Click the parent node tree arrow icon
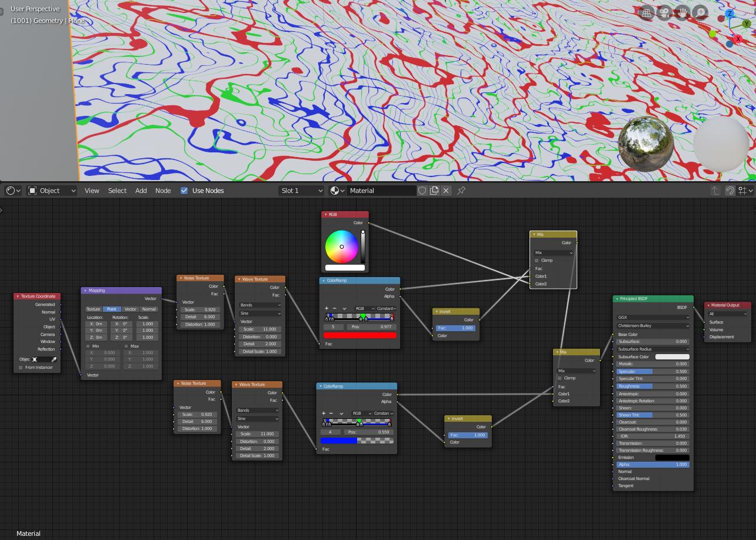Viewport: 756px width, 540px height. point(715,191)
